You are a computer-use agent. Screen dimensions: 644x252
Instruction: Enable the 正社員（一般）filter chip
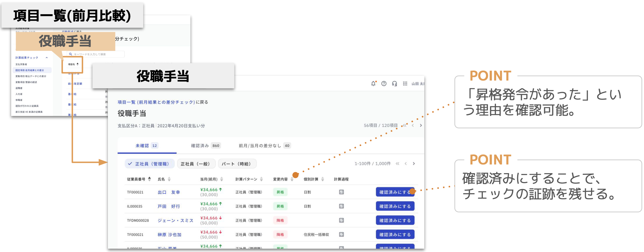(x=196, y=164)
